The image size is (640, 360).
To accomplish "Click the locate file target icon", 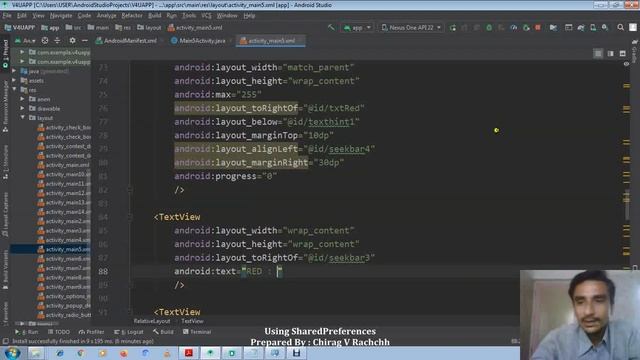I will point(45,41).
